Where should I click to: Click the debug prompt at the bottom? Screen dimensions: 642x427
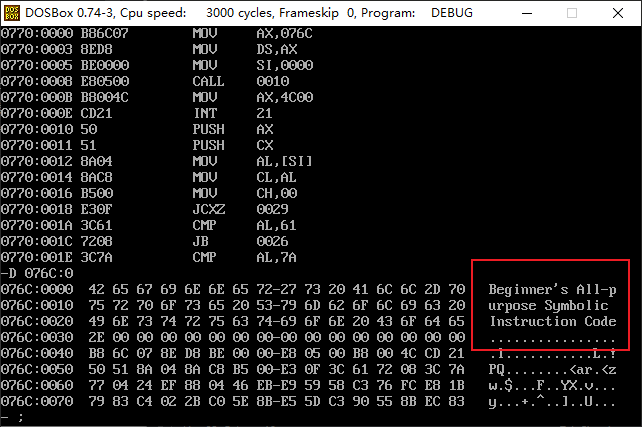[x=12, y=417]
